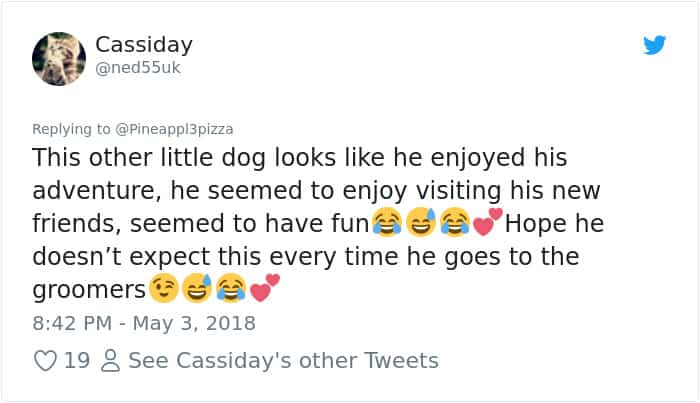Click the Twitter bird logo
The image size is (700, 403).
654,45
